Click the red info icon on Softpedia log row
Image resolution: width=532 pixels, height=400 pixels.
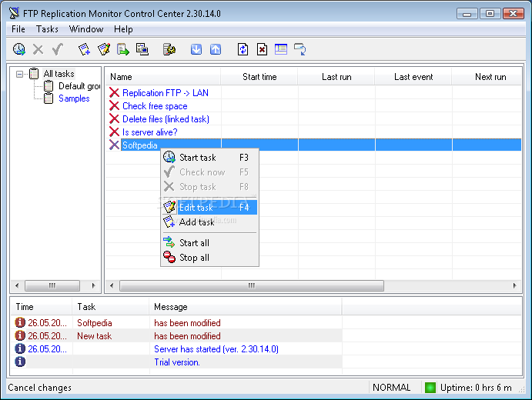20,322
